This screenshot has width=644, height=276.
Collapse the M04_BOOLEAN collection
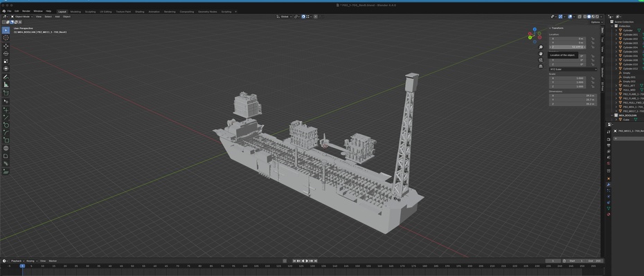click(x=611, y=116)
